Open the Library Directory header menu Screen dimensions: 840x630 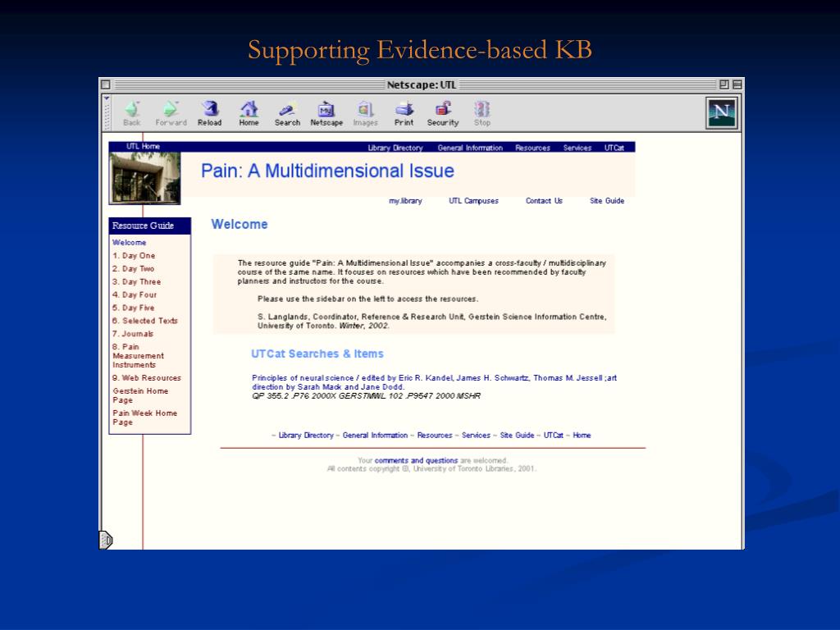395,148
